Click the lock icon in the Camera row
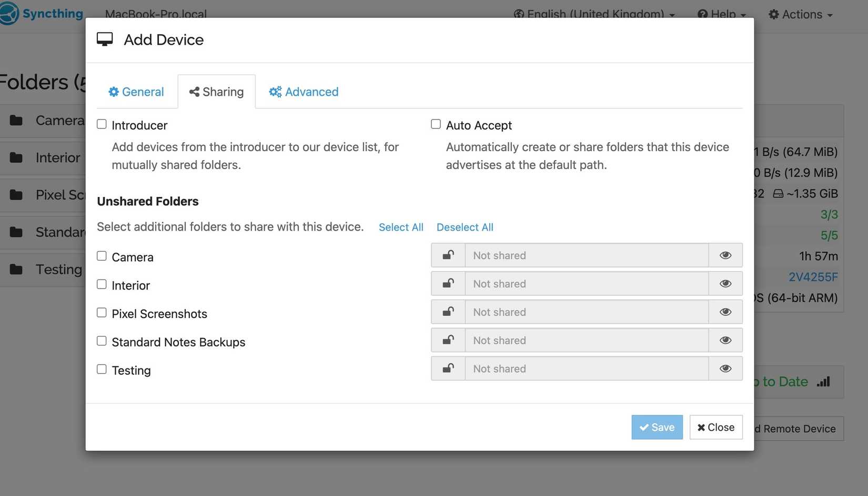The height and width of the screenshot is (496, 868). pyautogui.click(x=448, y=255)
